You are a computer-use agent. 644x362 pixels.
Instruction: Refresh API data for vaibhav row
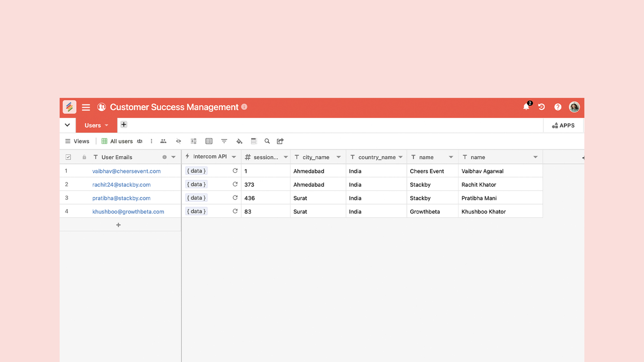(x=235, y=171)
